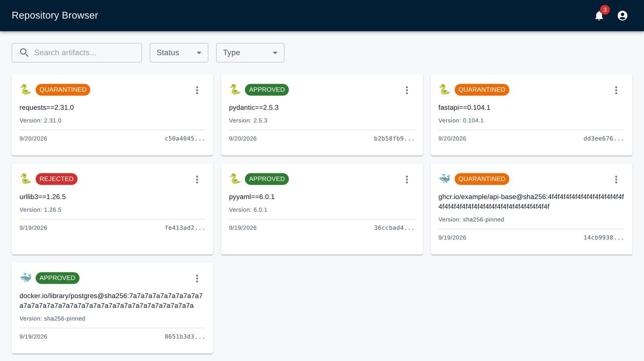The width and height of the screenshot is (644, 361).
Task: Click the APPROVED badge on pydantic card
Action: pyautogui.click(x=267, y=90)
